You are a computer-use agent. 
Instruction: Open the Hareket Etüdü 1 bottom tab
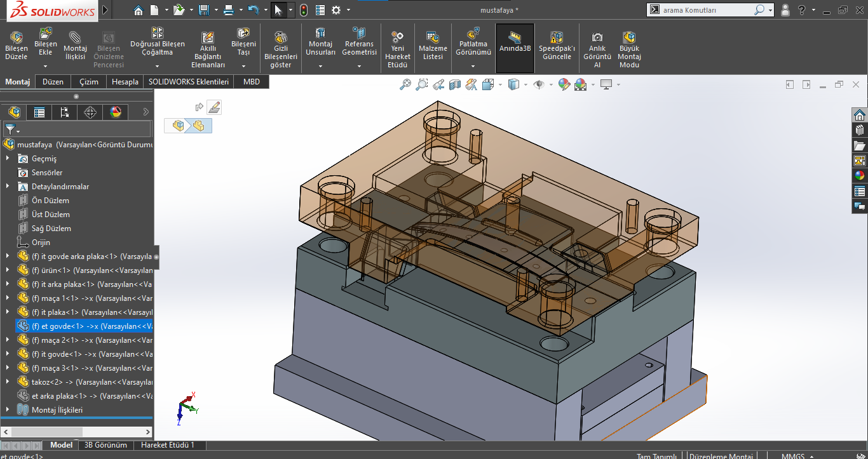[168, 445]
